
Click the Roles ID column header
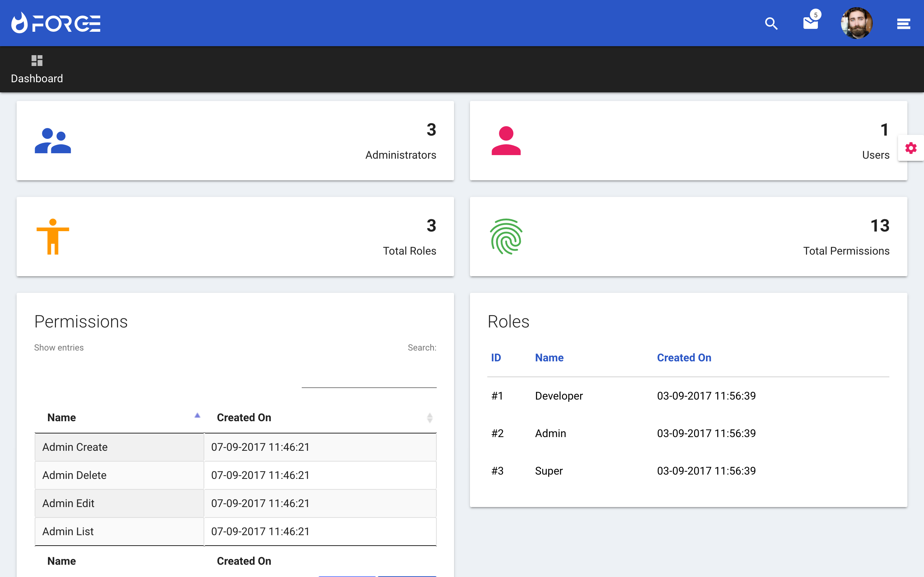pos(496,358)
